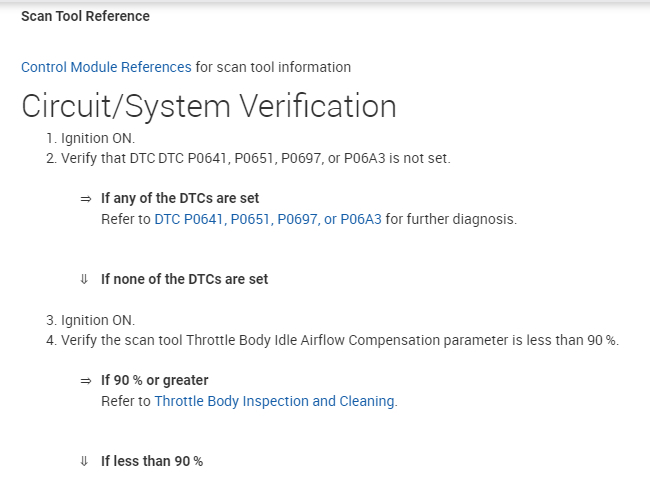The height and width of the screenshot is (484, 650).
Task: Click right arrow beside "If any of the DTCs are set"
Action: pos(86,199)
